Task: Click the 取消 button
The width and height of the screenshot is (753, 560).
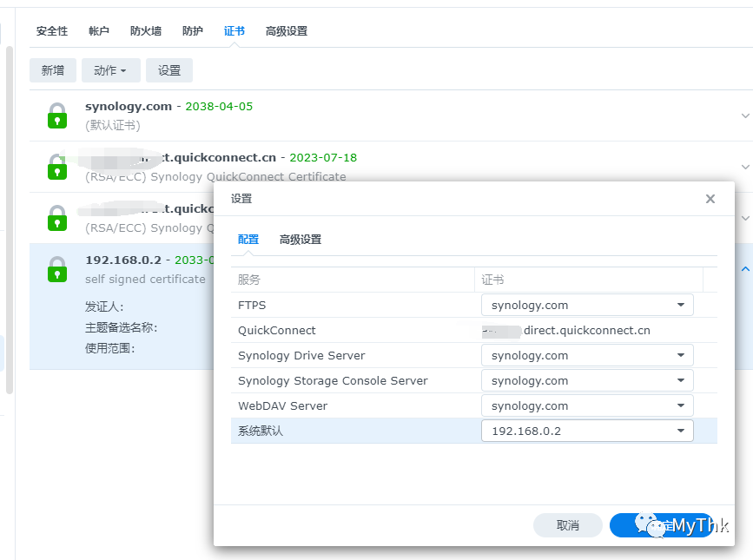Action: [568, 525]
